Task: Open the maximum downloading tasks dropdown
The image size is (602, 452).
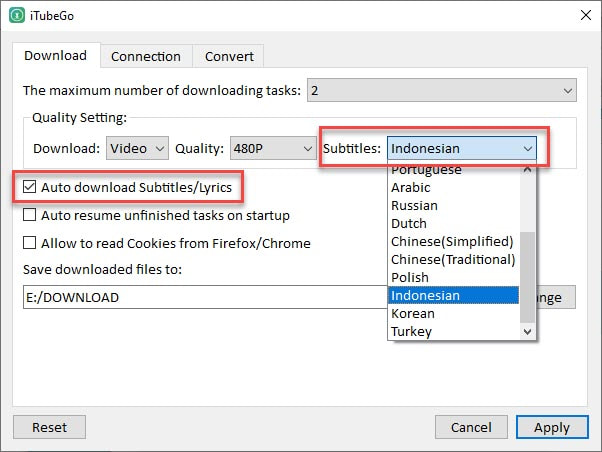Action: point(442,91)
